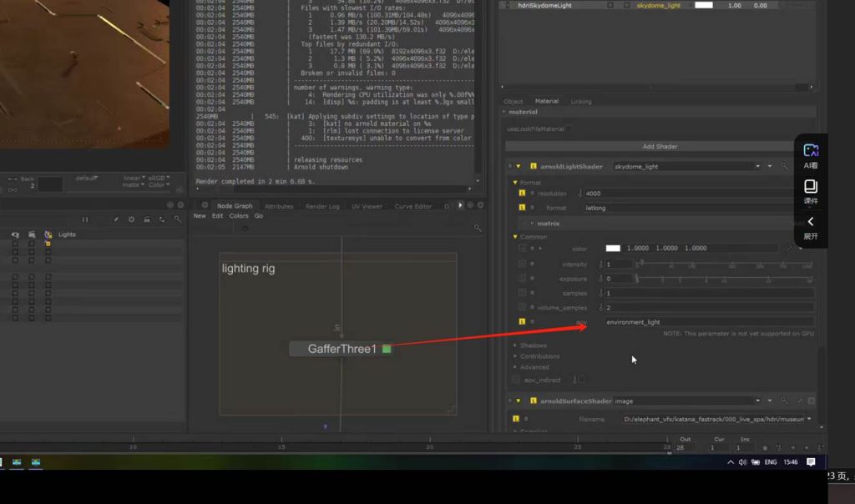This screenshot has width=855, height=504.
Task: Toggle the useLookFileMaterial checkbox
Action: click(569, 129)
